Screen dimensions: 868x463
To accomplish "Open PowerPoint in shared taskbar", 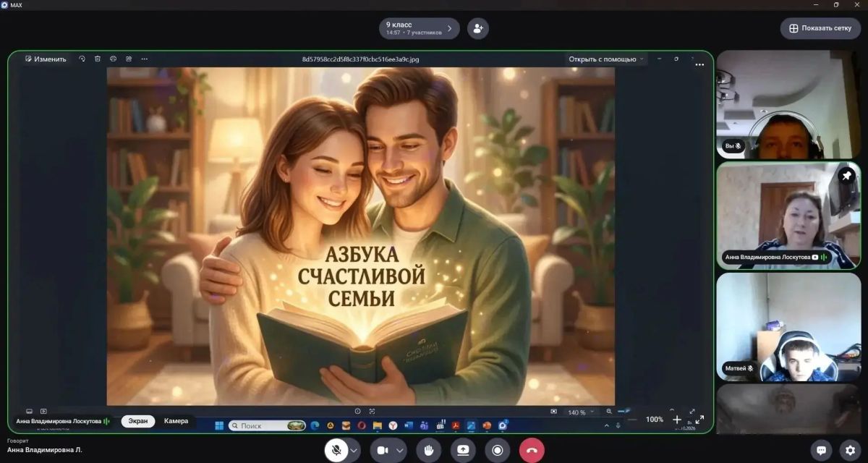I will [487, 425].
